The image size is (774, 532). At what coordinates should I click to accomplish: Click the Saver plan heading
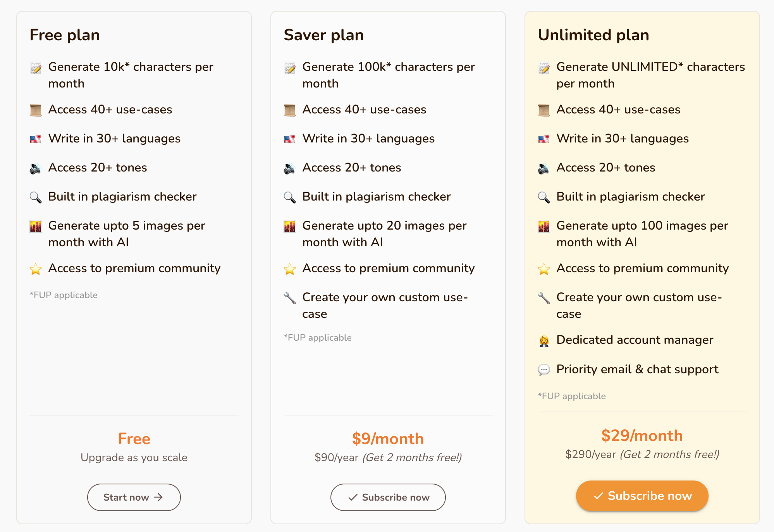click(x=324, y=35)
